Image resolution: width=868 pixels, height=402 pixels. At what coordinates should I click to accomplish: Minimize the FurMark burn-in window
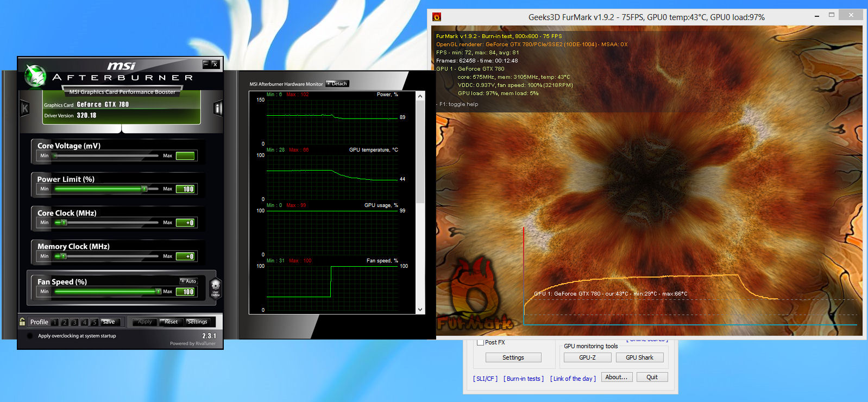[x=817, y=16]
